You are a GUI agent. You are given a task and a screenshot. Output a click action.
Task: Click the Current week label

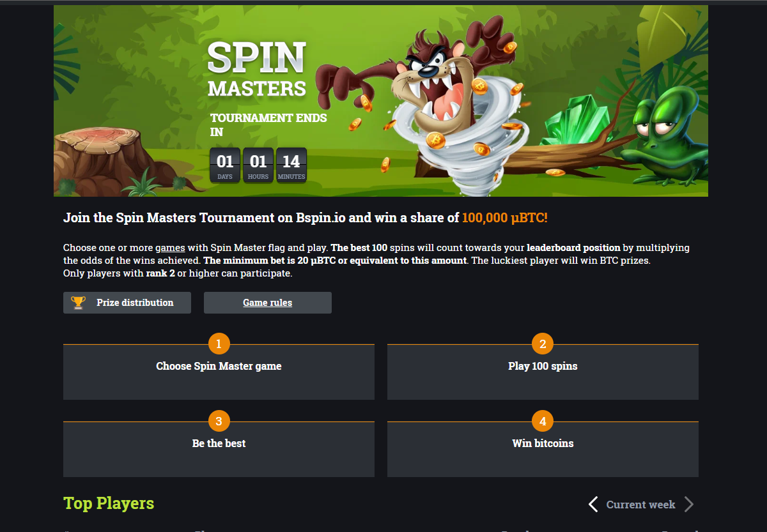tap(640, 505)
